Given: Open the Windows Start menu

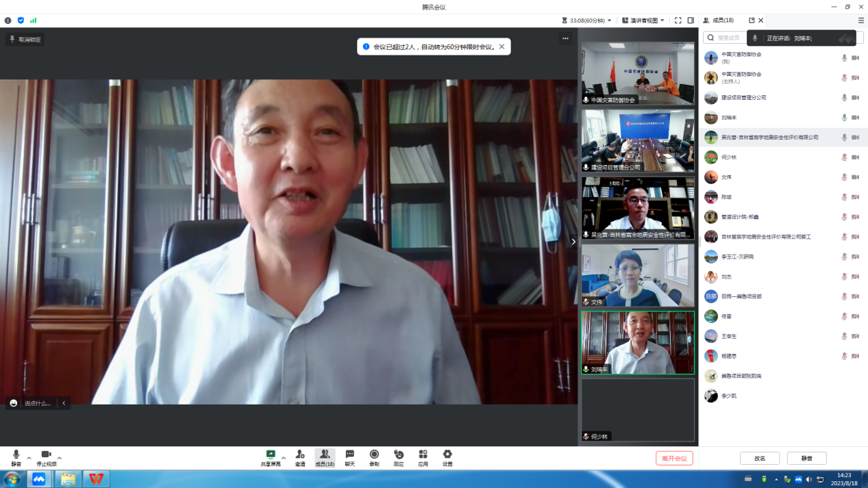Looking at the screenshot, I should tap(12, 479).
